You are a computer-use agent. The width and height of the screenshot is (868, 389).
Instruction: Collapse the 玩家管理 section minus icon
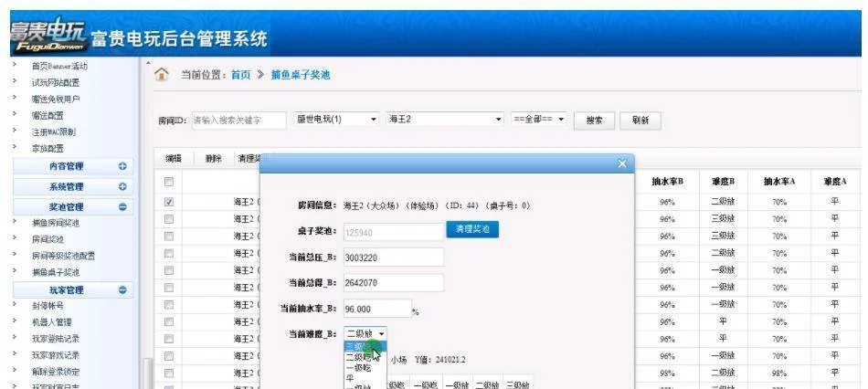[x=123, y=289]
